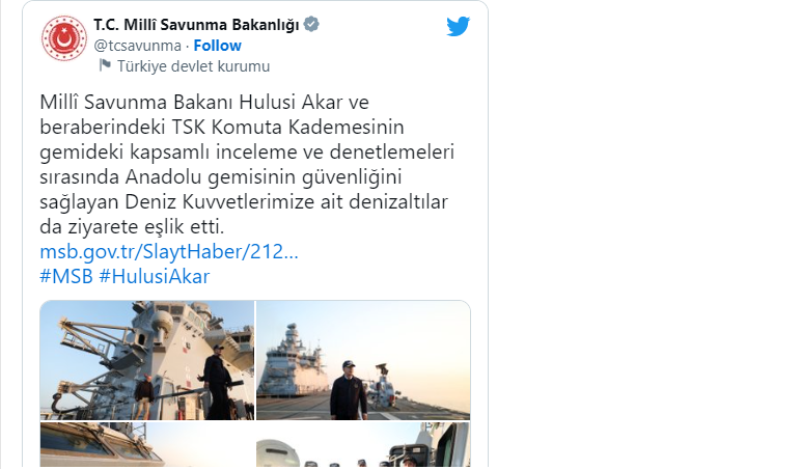Open the top-right flight deck photo
800x469 pixels.
(363, 360)
